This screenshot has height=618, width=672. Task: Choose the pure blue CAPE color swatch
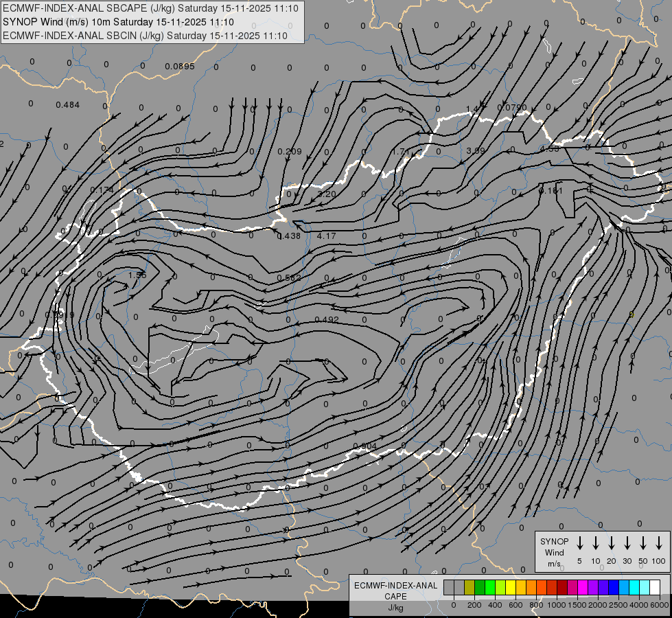click(614, 587)
